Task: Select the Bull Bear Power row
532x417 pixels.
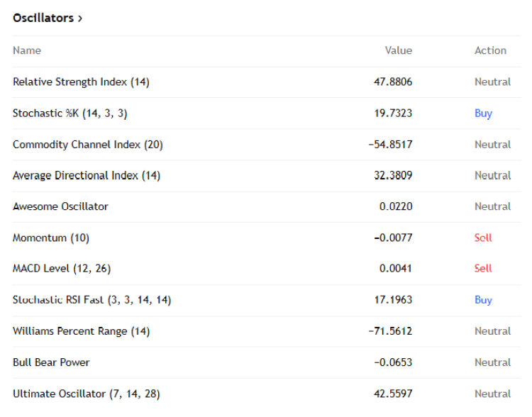Action: tap(51, 362)
